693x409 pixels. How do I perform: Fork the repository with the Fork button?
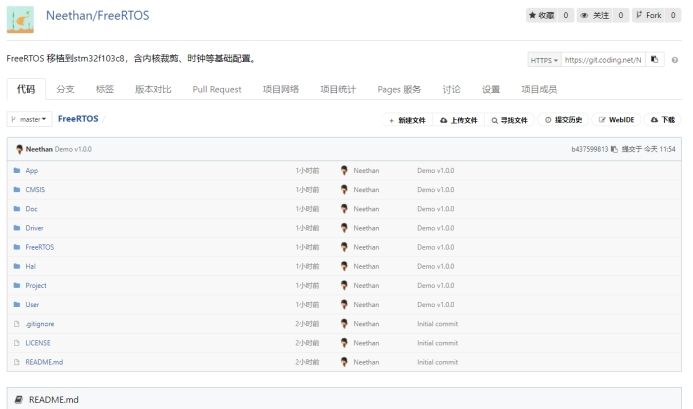648,15
